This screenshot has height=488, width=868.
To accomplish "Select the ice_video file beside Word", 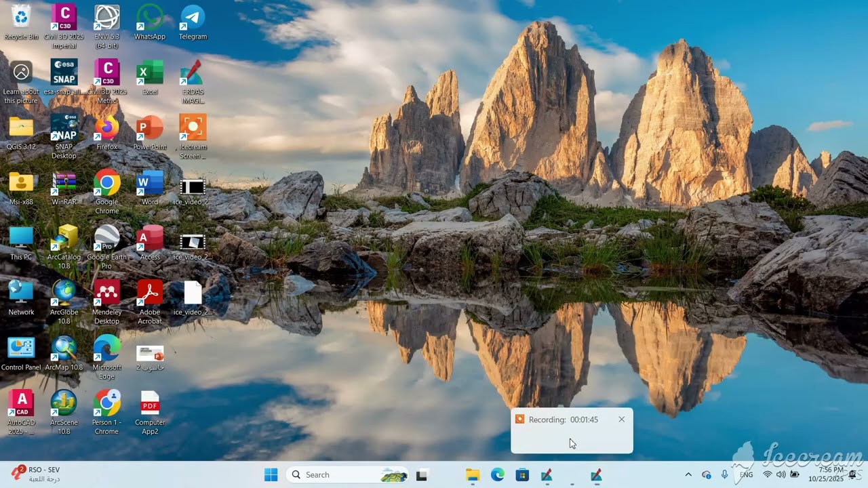I will [193, 190].
